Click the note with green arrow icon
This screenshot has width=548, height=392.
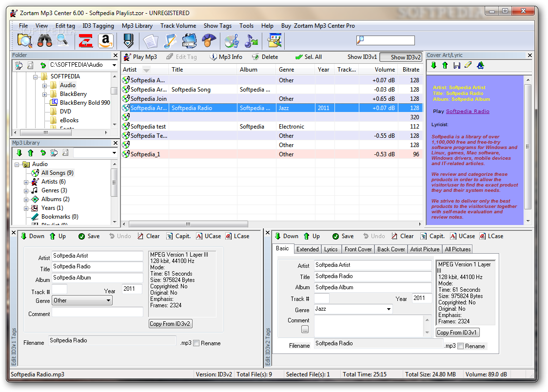click(251, 41)
